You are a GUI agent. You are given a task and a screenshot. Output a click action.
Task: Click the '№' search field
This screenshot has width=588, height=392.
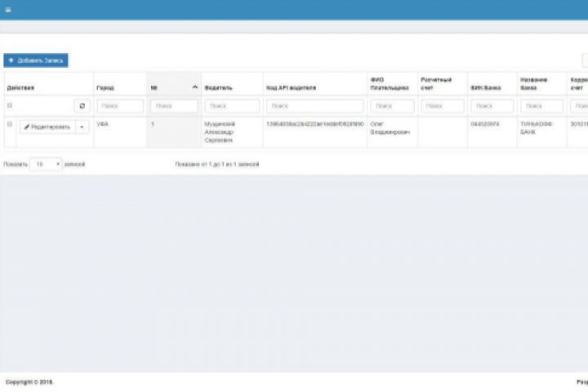(174, 106)
